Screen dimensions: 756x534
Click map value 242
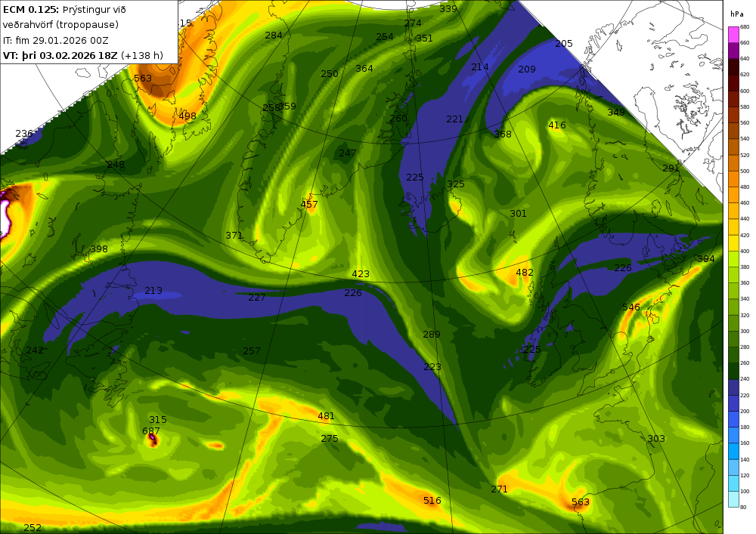coord(35,350)
